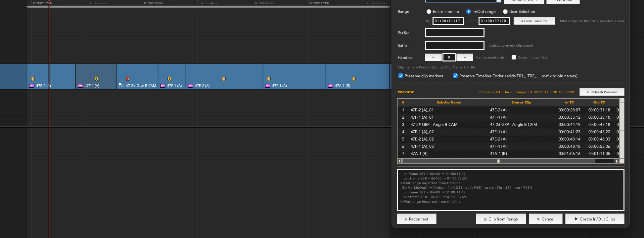644x238 pixels.
Task: Click the horizontal scrollbar thumb of the preview table
Action: click(x=498, y=161)
